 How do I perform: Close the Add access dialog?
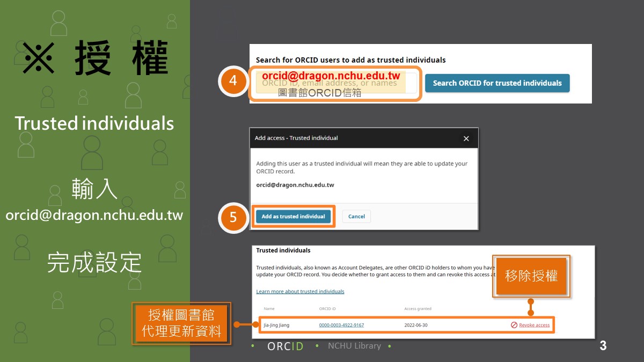pos(466,138)
